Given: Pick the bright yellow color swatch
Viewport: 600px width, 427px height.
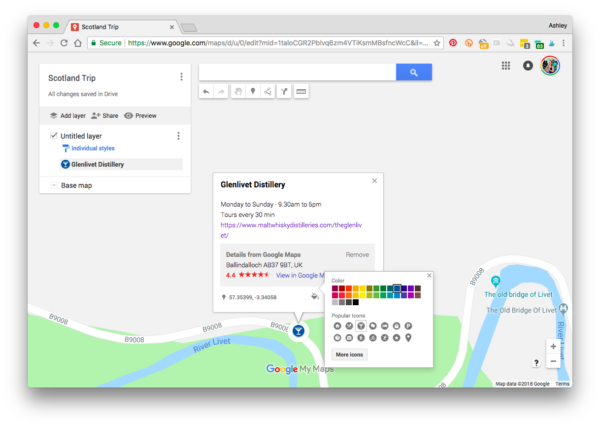Looking at the screenshot, I should click(363, 295).
